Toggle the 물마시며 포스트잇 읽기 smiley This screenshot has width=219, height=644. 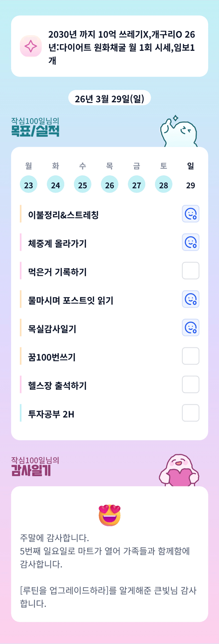click(x=190, y=299)
